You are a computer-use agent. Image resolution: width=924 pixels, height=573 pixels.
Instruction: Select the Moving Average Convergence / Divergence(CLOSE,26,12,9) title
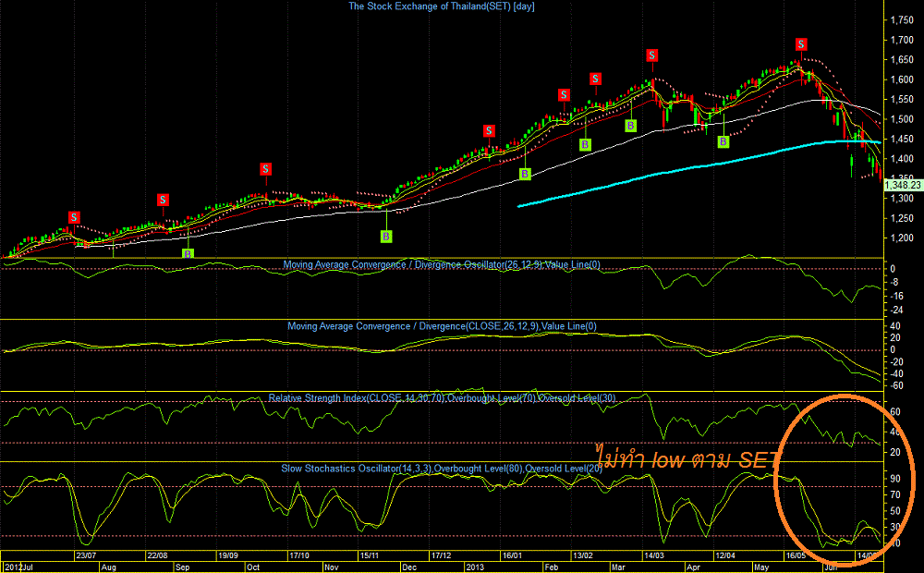click(442, 326)
